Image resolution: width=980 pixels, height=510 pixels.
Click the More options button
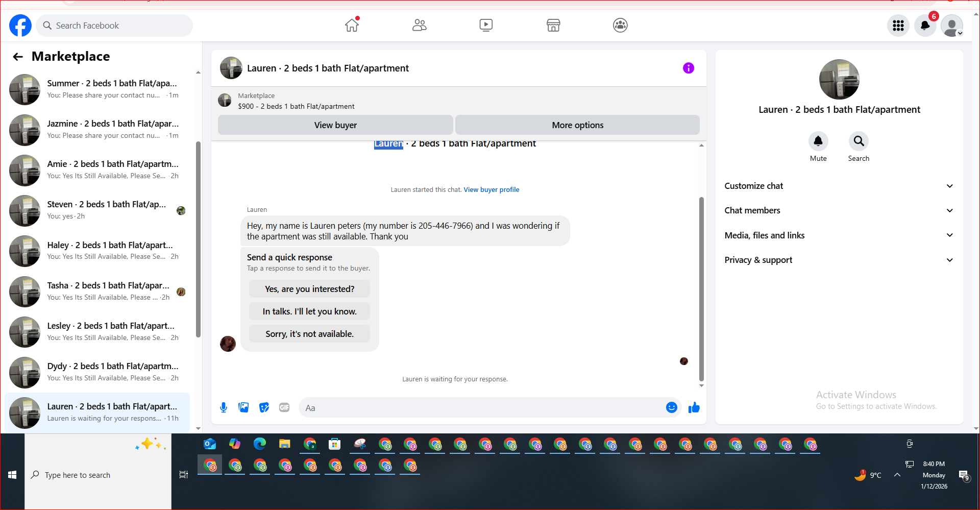coord(577,125)
